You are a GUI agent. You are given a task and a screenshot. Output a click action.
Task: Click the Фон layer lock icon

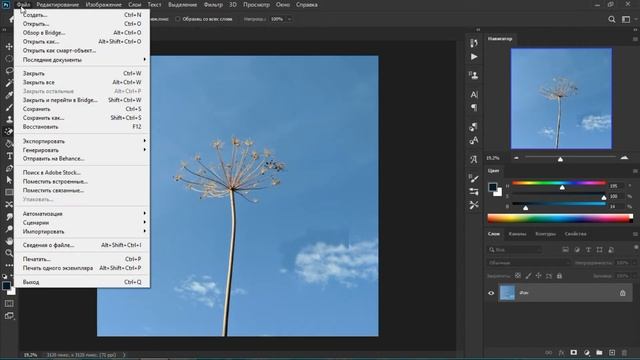click(622, 293)
